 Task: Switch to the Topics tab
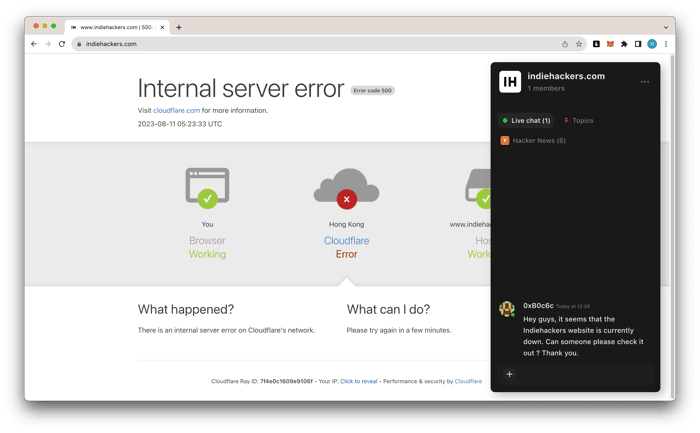click(579, 121)
